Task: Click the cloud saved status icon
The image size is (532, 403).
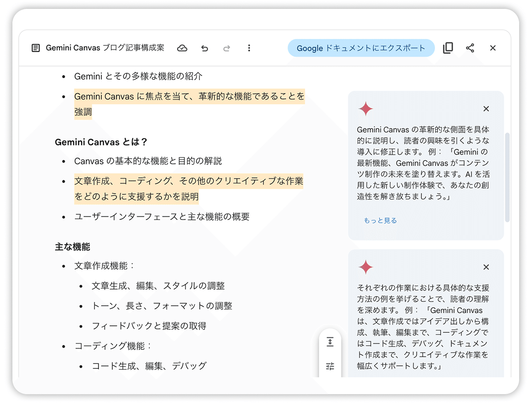Action: (182, 48)
